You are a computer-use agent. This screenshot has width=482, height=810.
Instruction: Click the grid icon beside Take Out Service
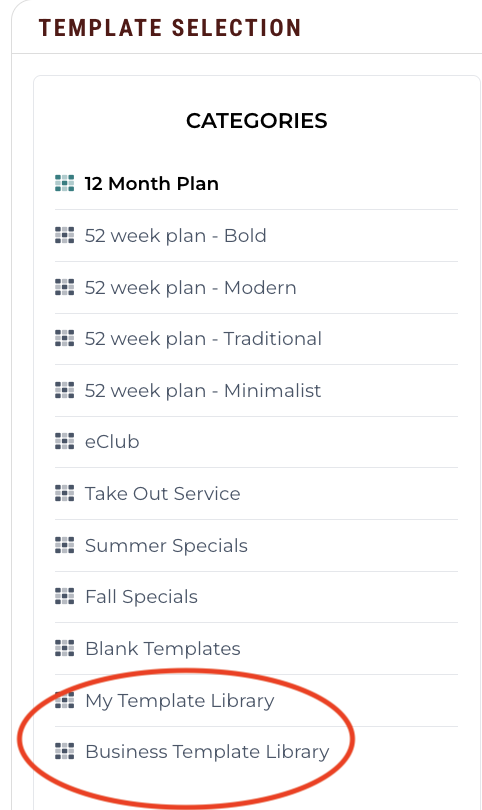[x=65, y=493]
